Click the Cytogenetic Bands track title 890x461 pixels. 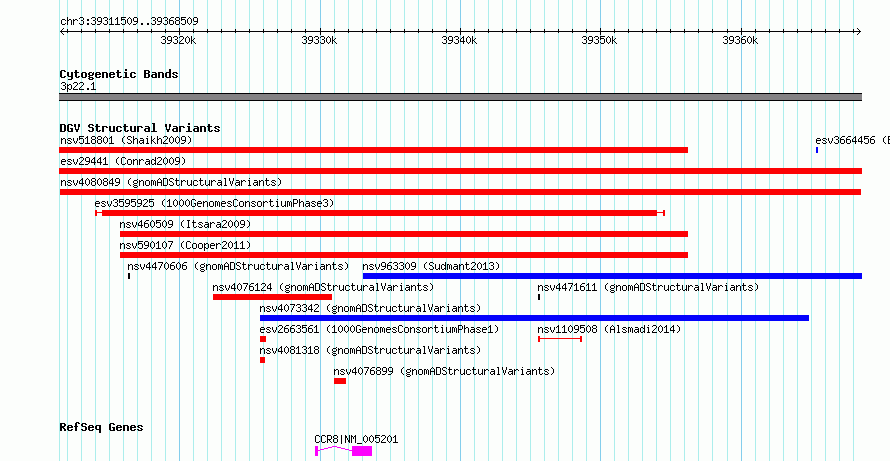pos(119,74)
